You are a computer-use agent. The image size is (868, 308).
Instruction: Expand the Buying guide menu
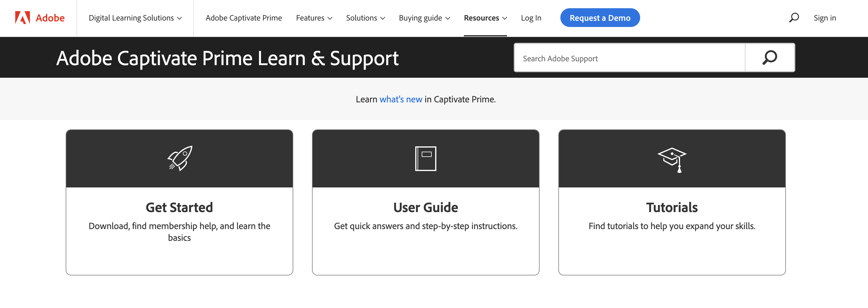425,18
